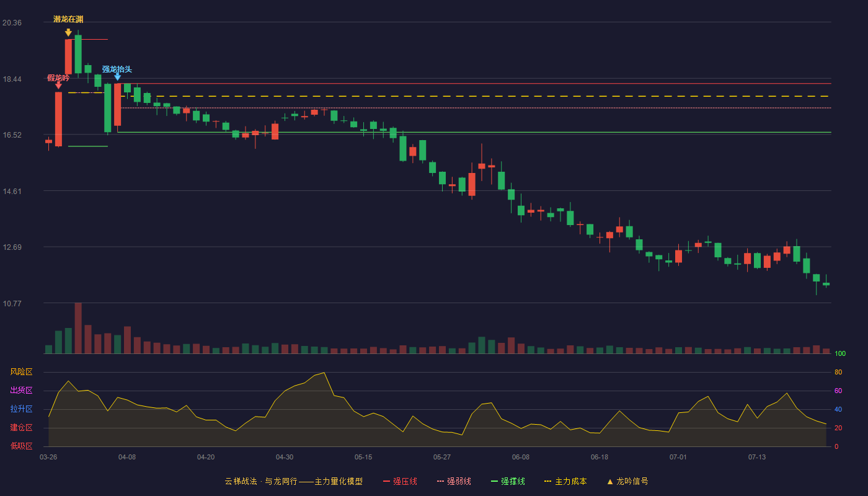Select the 拉升区 zone label
Screen dimensions: 868x496
click(21, 409)
